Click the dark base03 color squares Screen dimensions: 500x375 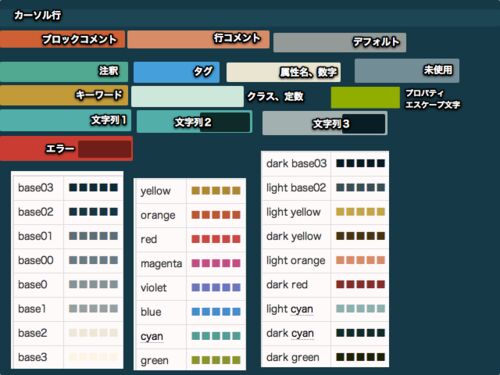pos(360,163)
